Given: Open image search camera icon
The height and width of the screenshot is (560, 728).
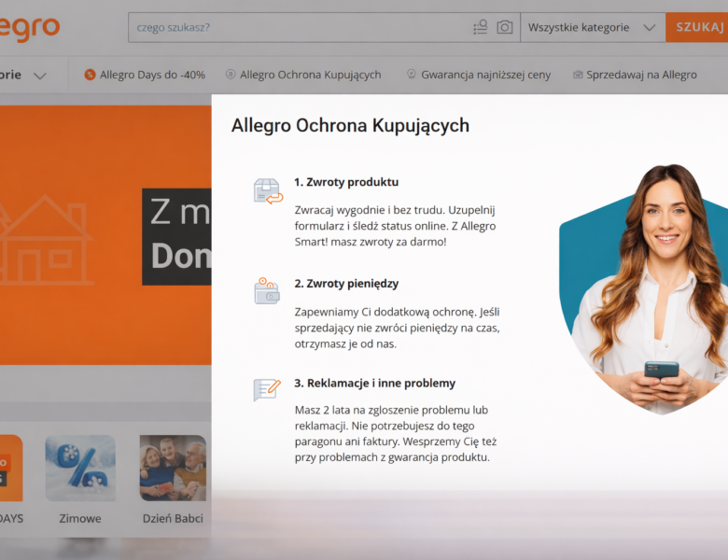Looking at the screenshot, I should [505, 27].
